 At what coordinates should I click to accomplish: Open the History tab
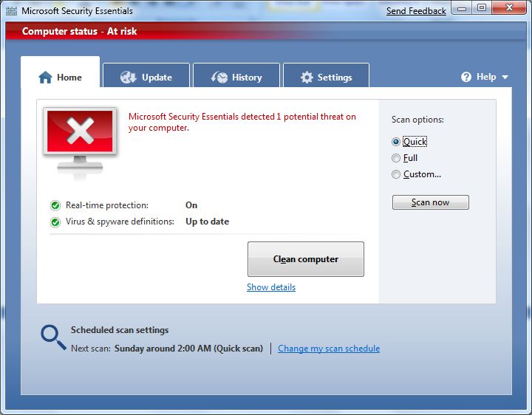[x=236, y=75]
